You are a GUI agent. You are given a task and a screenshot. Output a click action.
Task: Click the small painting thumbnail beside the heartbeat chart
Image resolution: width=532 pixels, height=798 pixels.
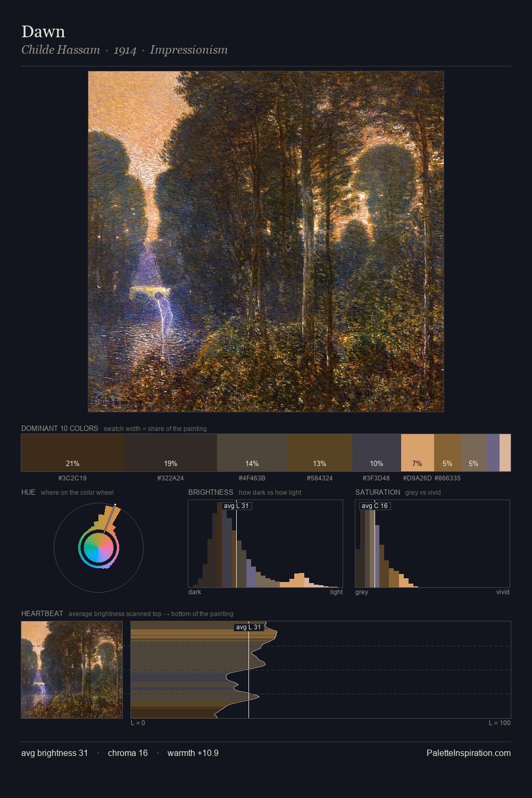click(x=72, y=670)
